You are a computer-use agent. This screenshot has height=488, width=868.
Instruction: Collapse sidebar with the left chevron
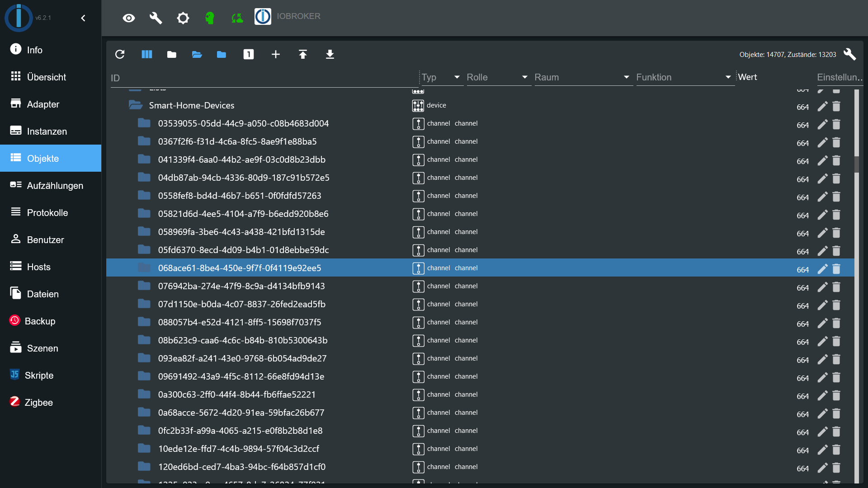83,18
